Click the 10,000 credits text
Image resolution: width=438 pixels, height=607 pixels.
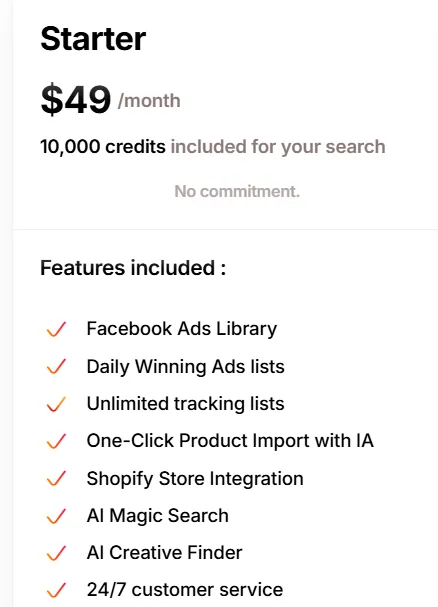103,147
